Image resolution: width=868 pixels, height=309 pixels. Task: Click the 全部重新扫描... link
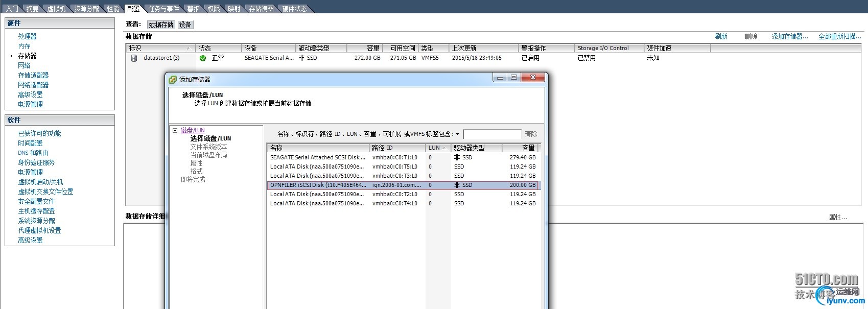[x=840, y=36]
